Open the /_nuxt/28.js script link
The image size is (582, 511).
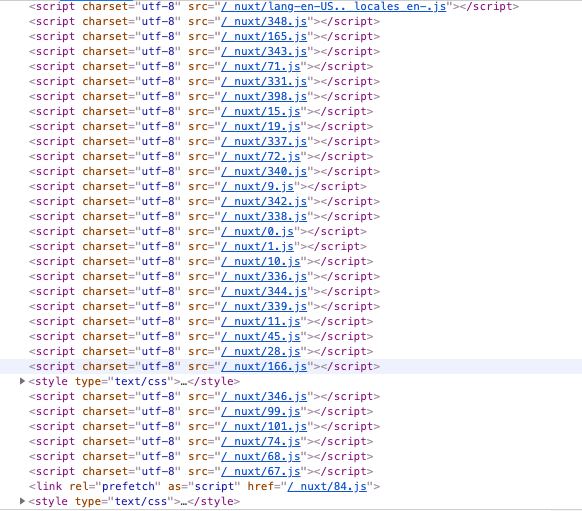pos(261,351)
